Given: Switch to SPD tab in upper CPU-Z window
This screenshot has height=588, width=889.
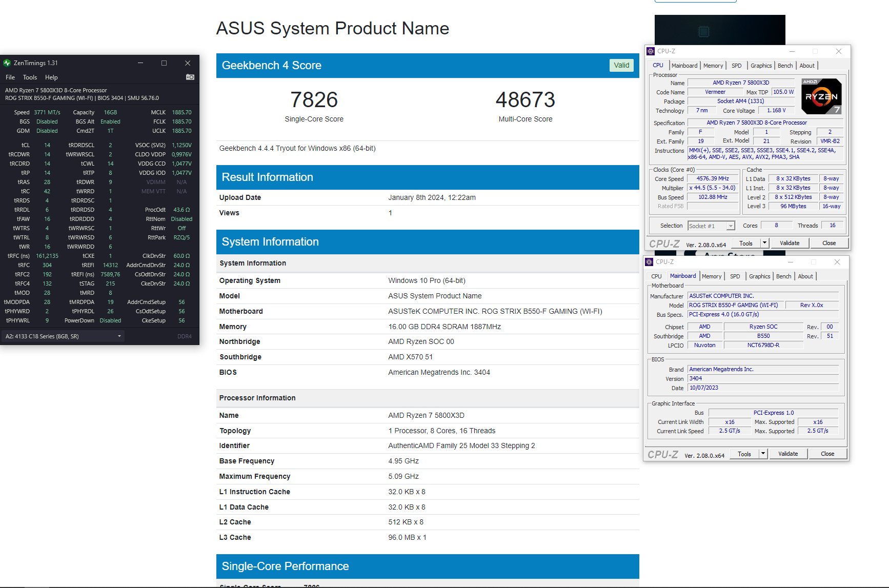Looking at the screenshot, I should (x=737, y=66).
